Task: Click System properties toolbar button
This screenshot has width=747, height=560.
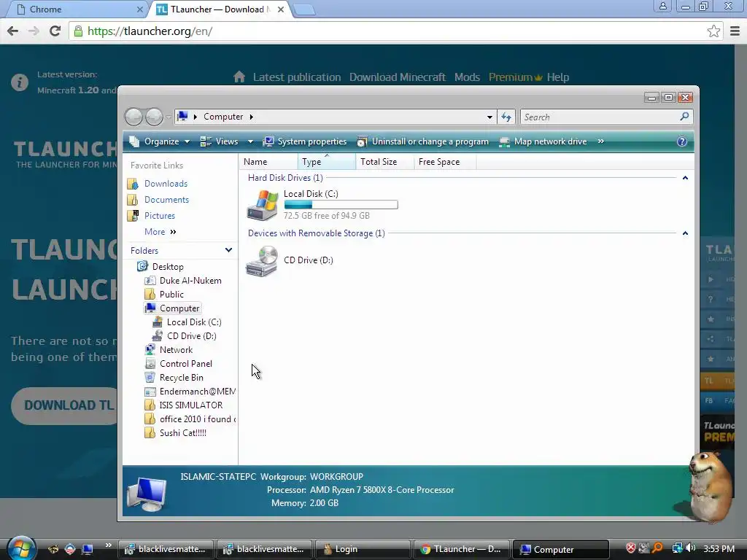Action: (305, 141)
